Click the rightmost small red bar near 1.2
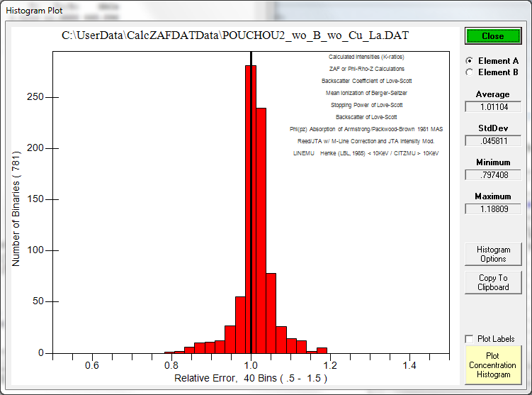 (322, 350)
